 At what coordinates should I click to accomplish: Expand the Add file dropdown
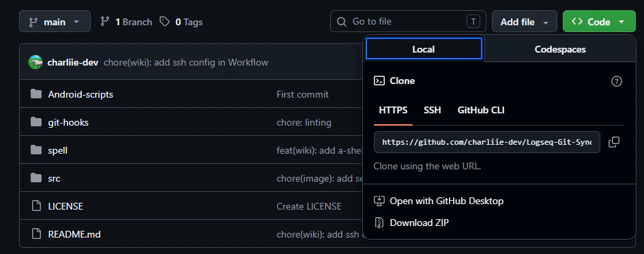[525, 22]
